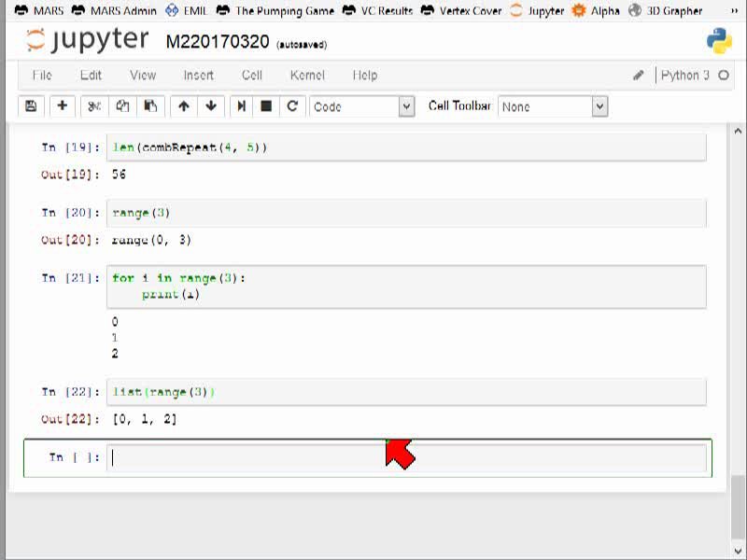Click the vertical scrollbar thumb
Viewport: 747px width, 560px height.
[x=738, y=506]
